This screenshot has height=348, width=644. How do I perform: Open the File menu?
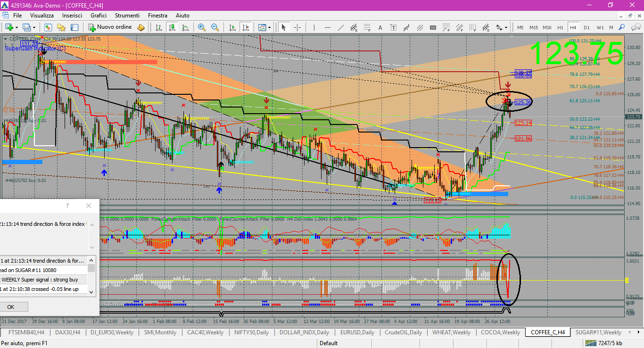17,16
